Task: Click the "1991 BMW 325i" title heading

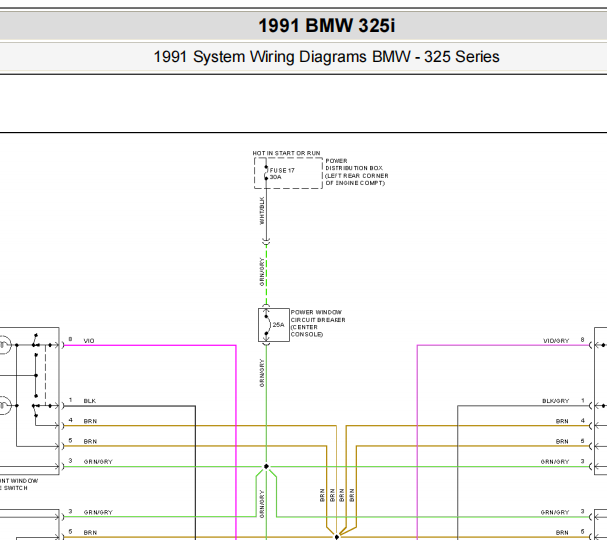Action: point(326,26)
